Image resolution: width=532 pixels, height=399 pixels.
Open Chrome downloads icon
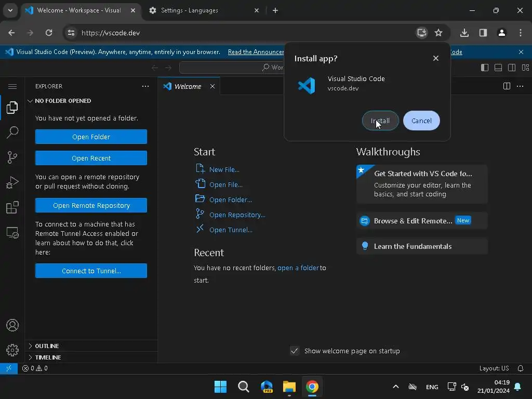464,33
